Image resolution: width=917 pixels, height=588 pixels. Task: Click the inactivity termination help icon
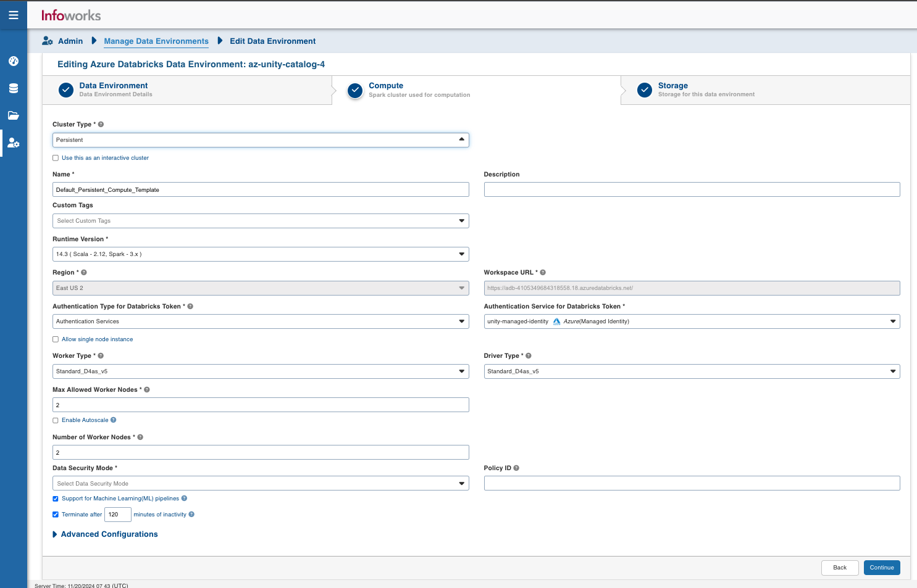[x=191, y=515]
